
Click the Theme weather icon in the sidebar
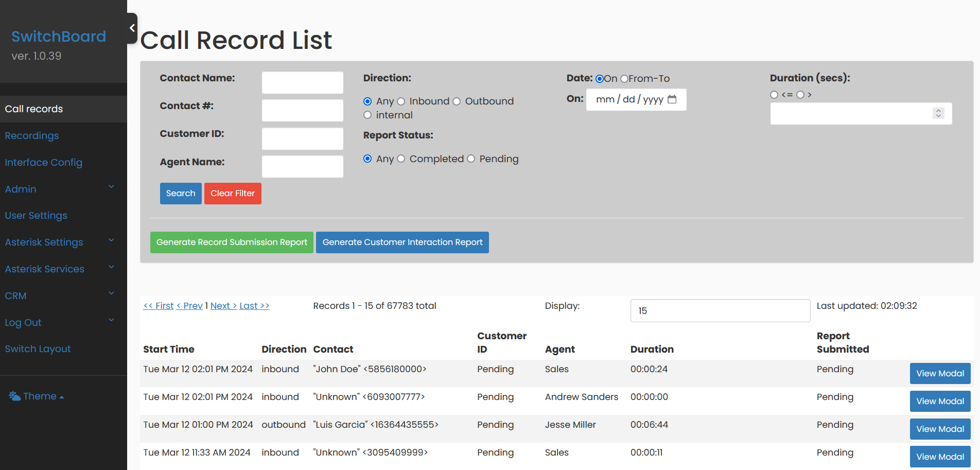pos(14,396)
